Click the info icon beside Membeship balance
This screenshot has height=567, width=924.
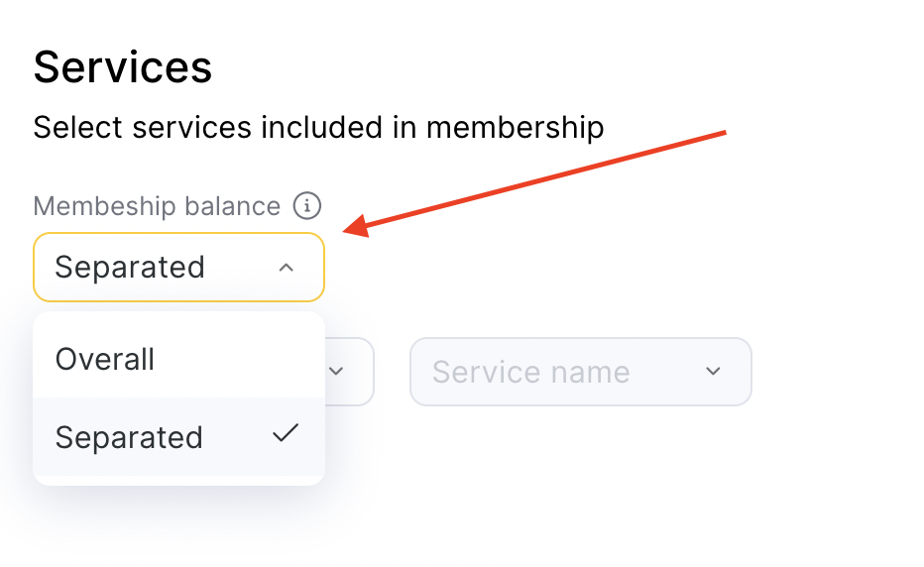(307, 206)
